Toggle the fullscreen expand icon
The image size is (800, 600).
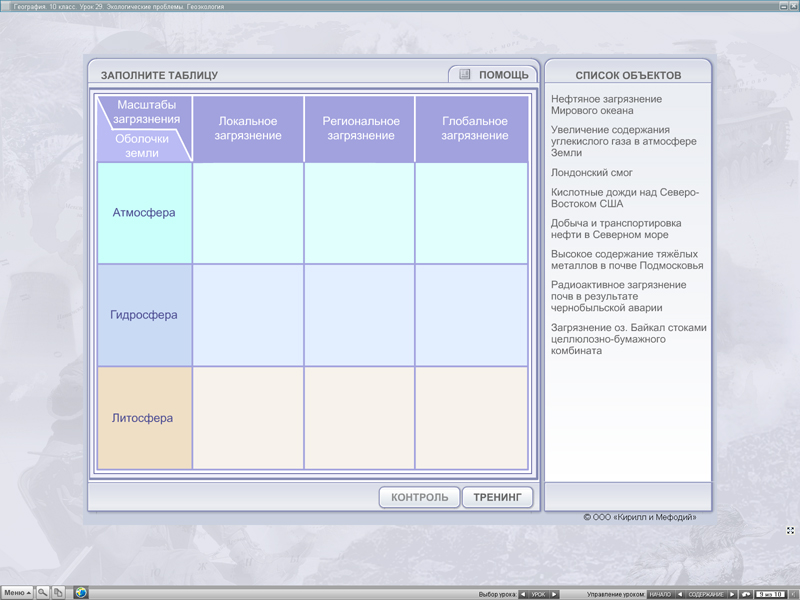point(790,531)
